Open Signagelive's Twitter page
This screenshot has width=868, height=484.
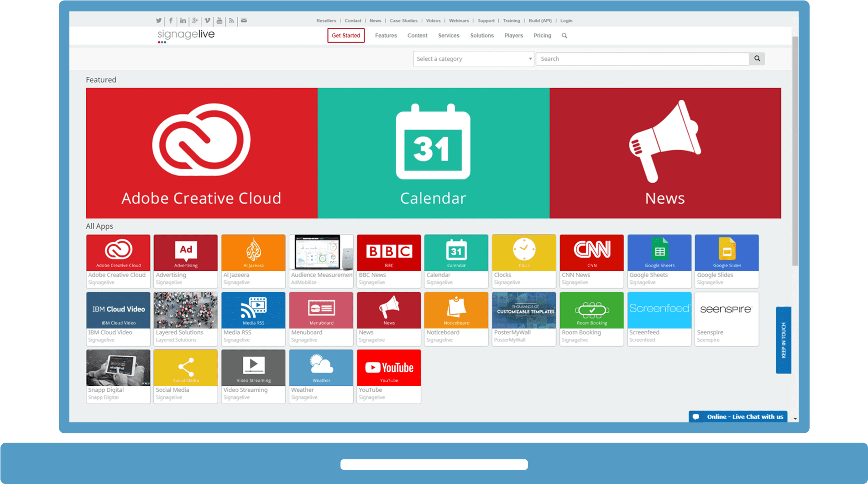[x=158, y=21]
